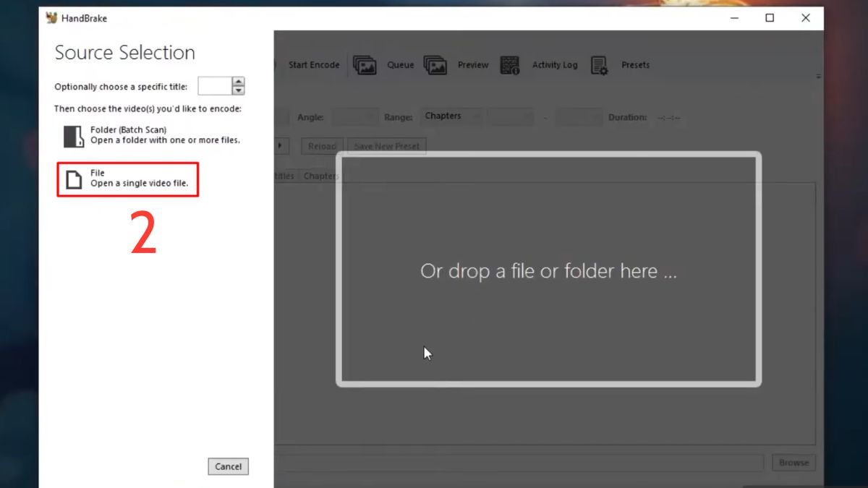Open the Preview toolbar label
Image resolution: width=868 pixels, height=488 pixels.
click(473, 65)
